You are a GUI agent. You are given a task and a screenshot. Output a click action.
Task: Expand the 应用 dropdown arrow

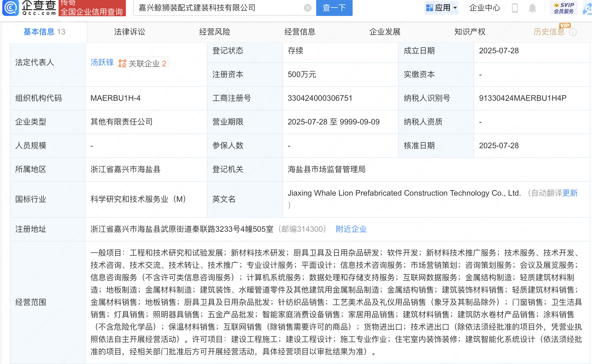click(x=455, y=8)
